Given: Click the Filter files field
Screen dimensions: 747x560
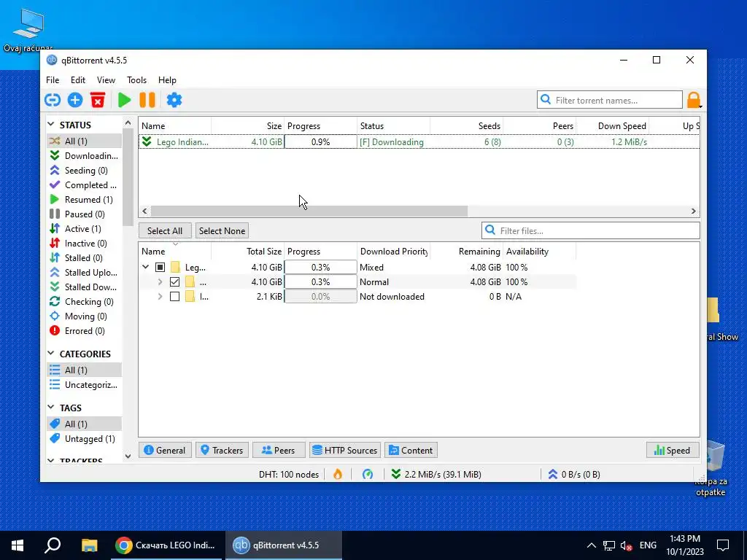Looking at the screenshot, I should coord(591,230).
